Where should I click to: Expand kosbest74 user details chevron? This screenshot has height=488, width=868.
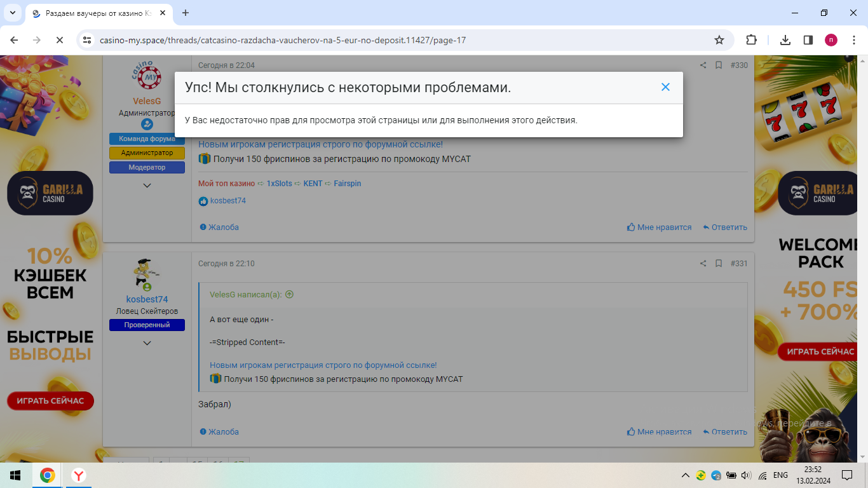click(x=147, y=343)
